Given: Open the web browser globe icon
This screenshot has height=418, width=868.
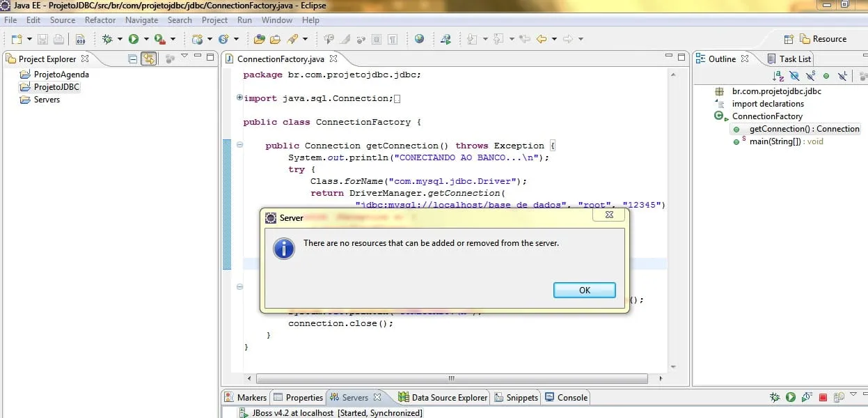Looking at the screenshot, I should point(419,39).
